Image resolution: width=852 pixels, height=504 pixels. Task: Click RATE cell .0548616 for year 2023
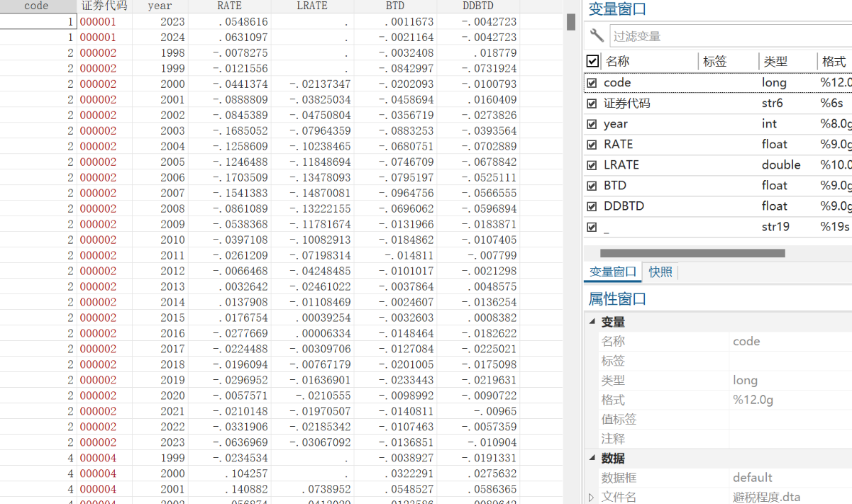[229, 22]
